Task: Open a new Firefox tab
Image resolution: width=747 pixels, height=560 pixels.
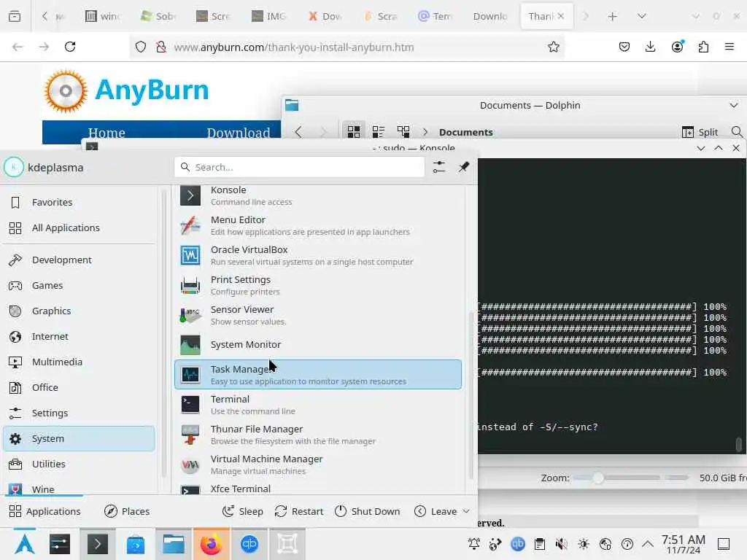Action: (x=613, y=17)
